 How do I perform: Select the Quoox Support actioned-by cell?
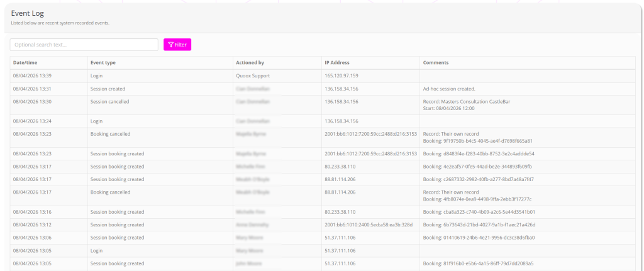252,75
